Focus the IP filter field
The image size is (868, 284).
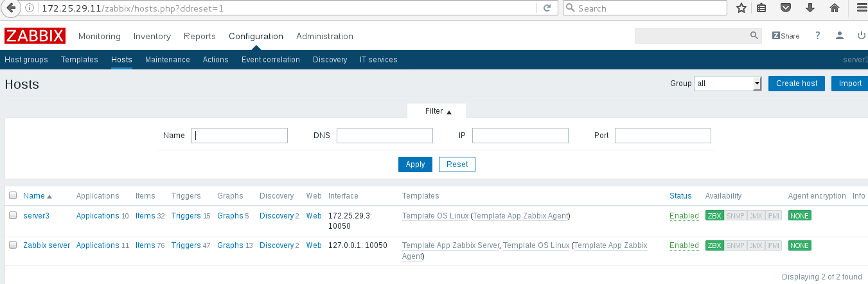point(520,136)
